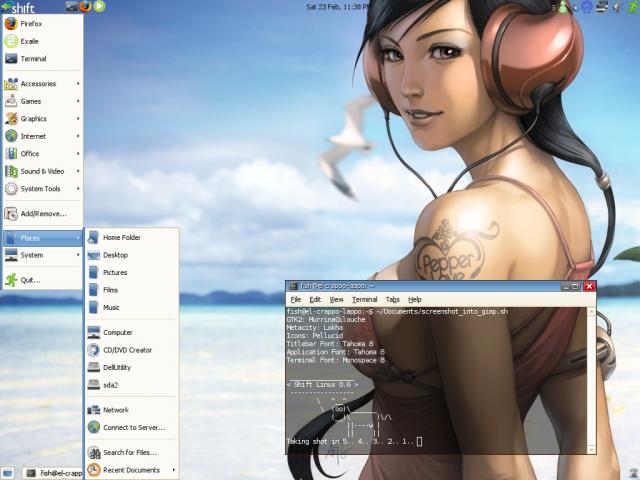Open the Films folder entry
Screen dimensions: 640x480
coord(132,290)
